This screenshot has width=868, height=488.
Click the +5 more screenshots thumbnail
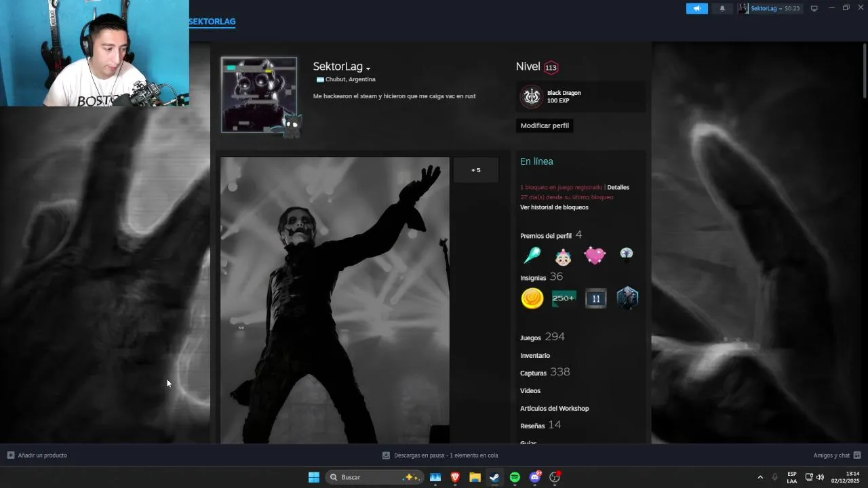(475, 170)
